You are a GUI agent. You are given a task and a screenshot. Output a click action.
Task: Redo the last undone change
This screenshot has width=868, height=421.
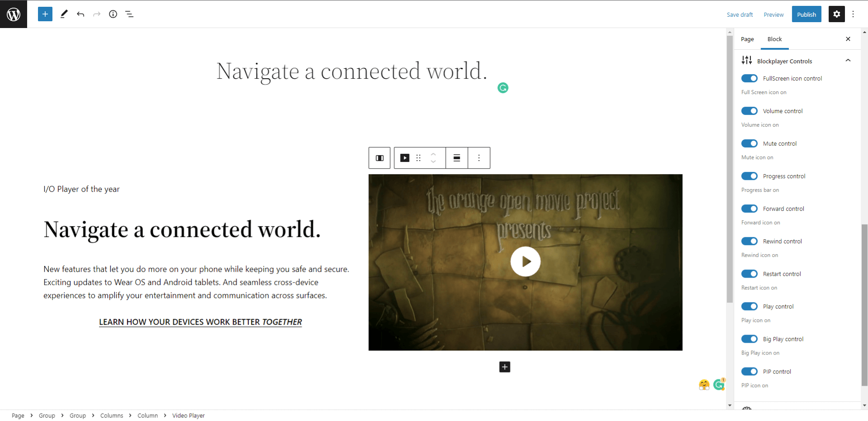point(97,14)
